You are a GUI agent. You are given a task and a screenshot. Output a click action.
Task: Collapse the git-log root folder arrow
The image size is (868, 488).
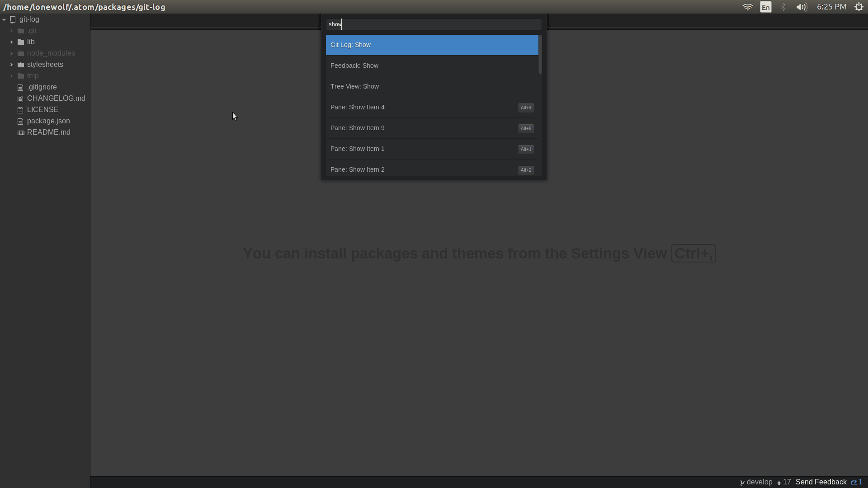[4, 19]
